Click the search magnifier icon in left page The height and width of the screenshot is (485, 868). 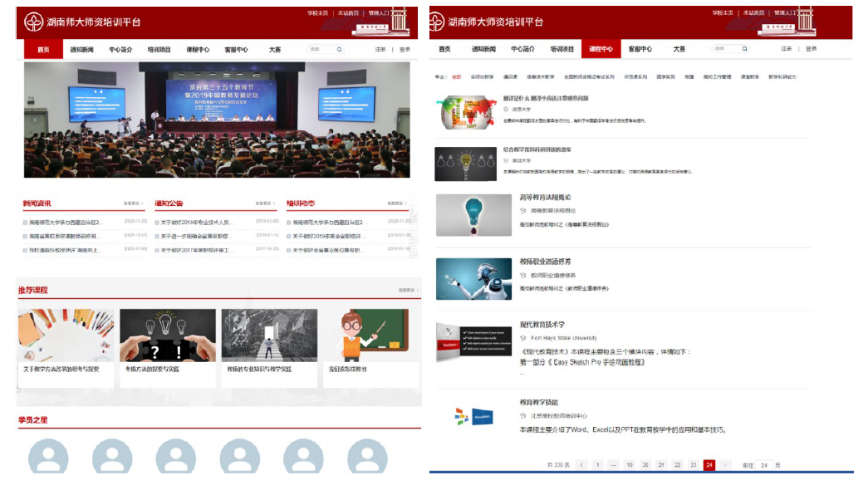pyautogui.click(x=339, y=50)
